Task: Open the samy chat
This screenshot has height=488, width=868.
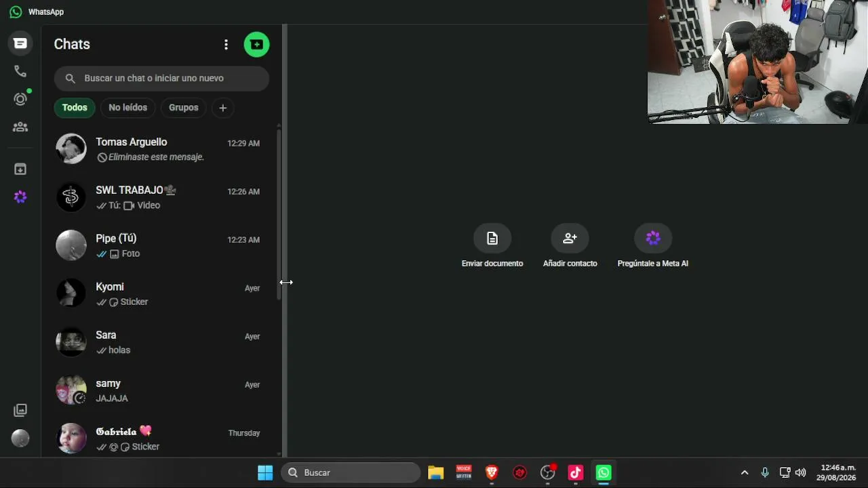Action: 161,390
